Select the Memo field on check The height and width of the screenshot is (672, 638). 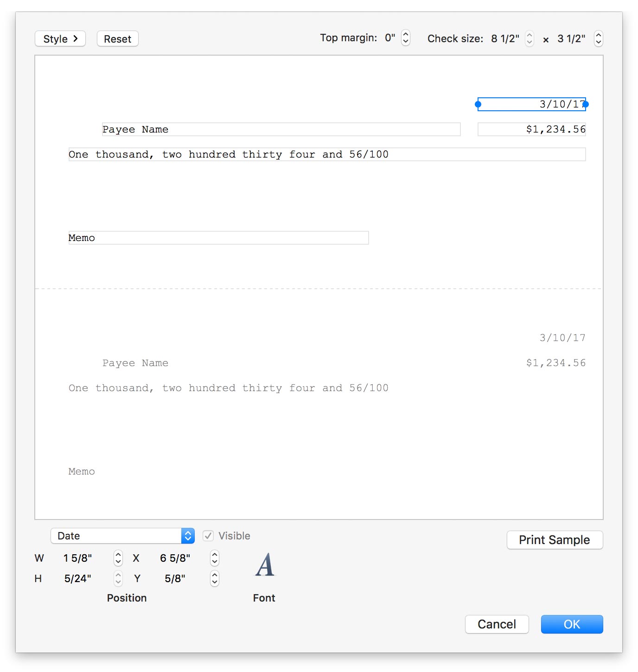tap(218, 238)
